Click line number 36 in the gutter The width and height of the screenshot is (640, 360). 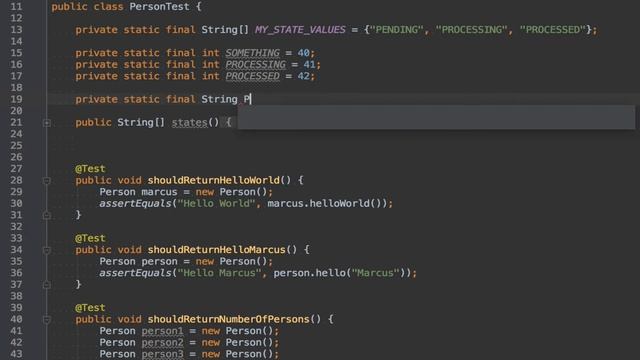pos(16,273)
